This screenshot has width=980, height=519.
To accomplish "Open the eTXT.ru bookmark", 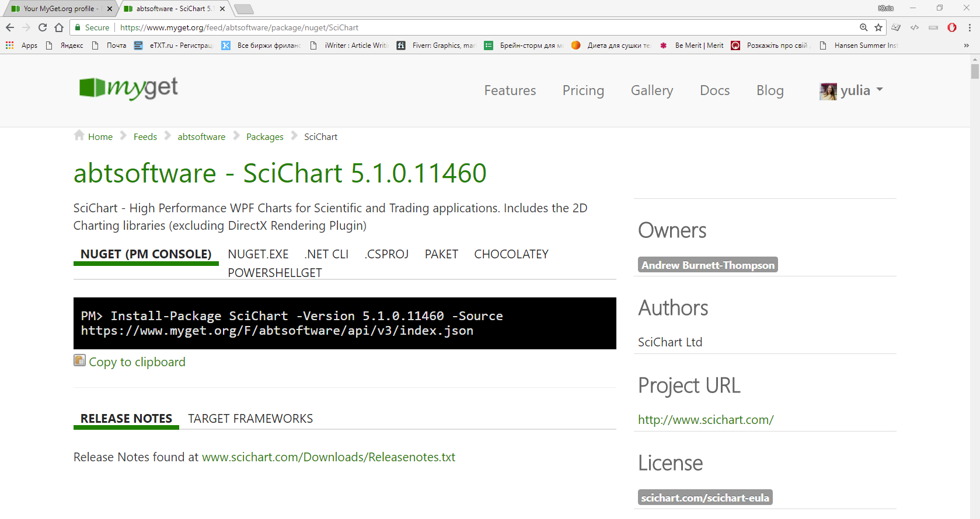I will 174,45.
